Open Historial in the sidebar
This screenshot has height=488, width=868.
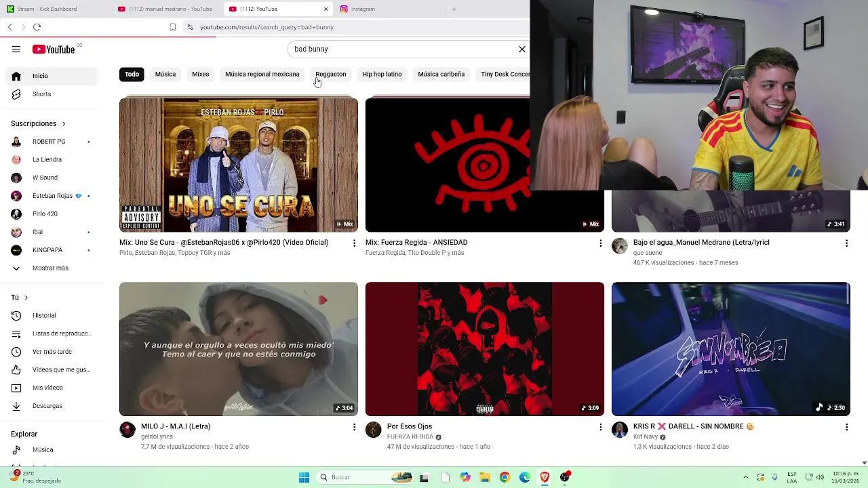coord(53,315)
